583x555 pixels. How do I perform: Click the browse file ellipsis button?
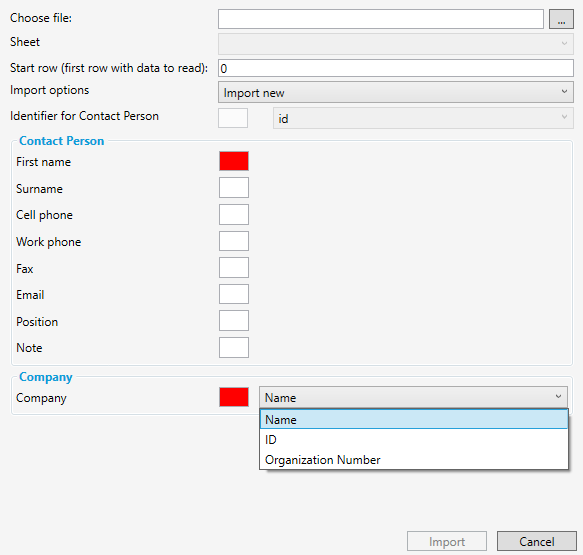point(561,19)
